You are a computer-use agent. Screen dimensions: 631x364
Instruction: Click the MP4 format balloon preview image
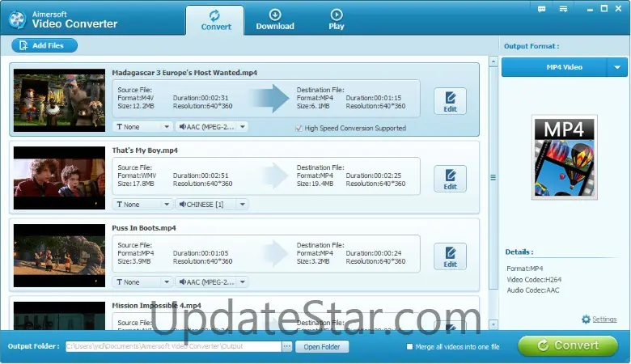[x=564, y=157]
